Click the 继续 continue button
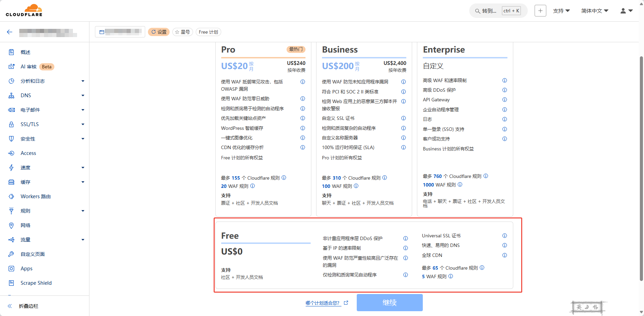 coord(390,303)
